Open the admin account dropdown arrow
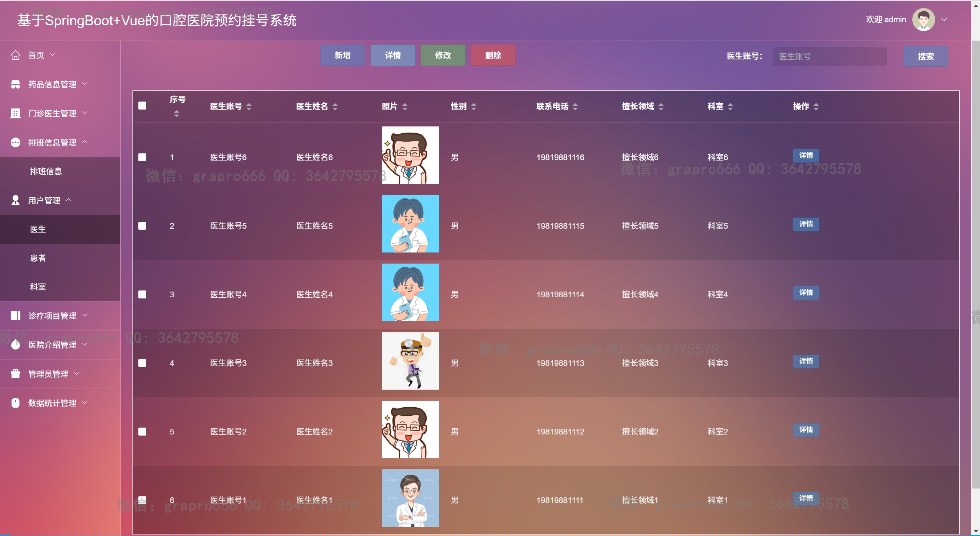This screenshot has width=980, height=536. (944, 20)
